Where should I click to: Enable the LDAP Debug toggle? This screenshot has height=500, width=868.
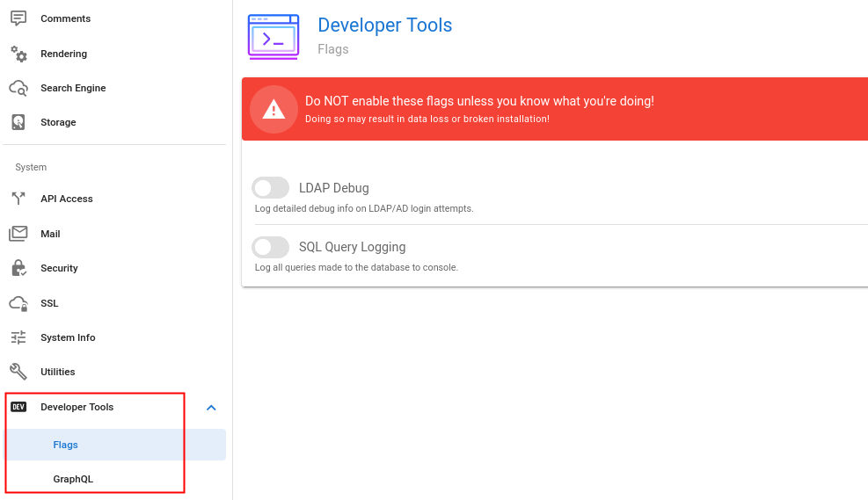[x=270, y=188]
